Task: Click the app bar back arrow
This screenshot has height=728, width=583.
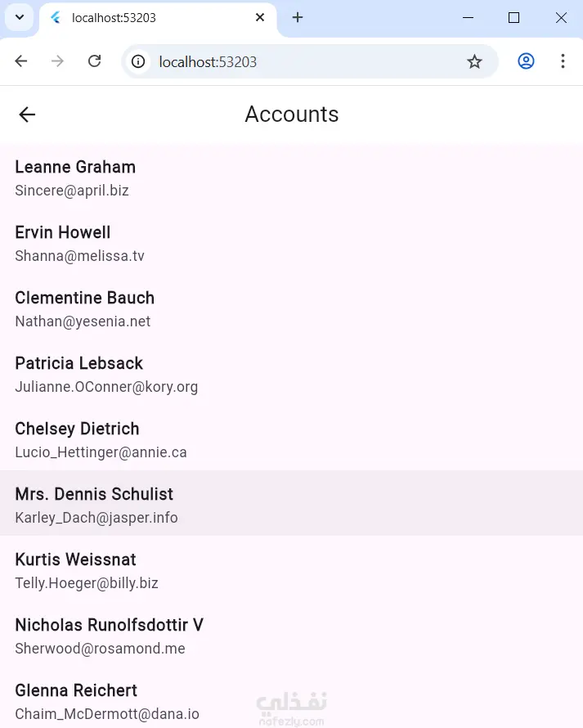Action: pos(27,115)
